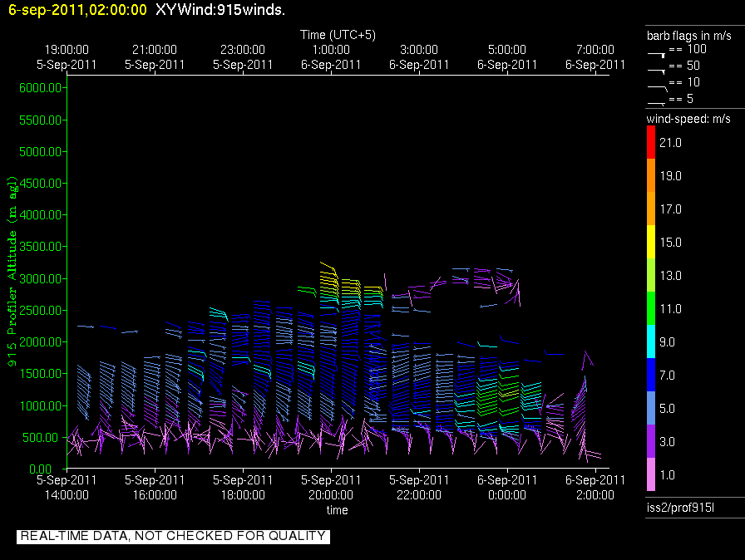
Task: Click the '3:00:00 6-Sep-2011' top axis tick
Action: (x=419, y=57)
